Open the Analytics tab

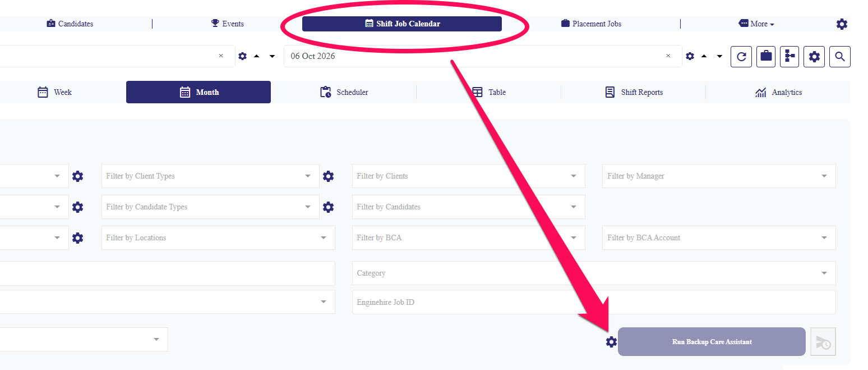pyautogui.click(x=778, y=93)
